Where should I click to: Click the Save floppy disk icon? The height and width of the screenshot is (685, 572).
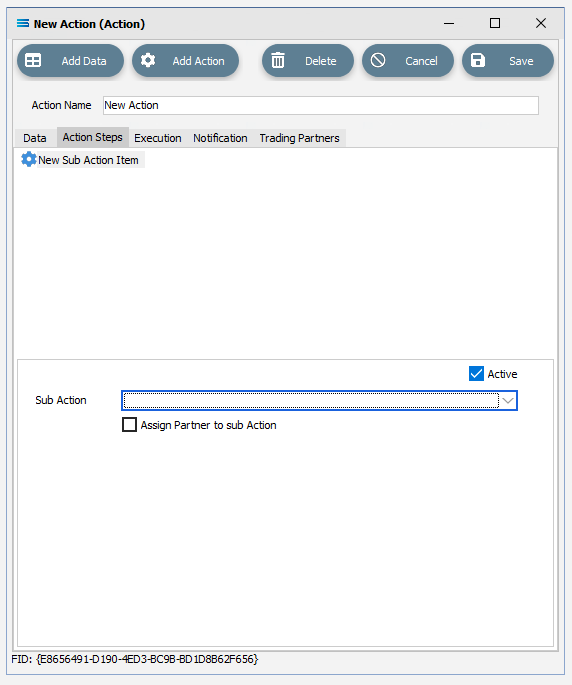478,60
